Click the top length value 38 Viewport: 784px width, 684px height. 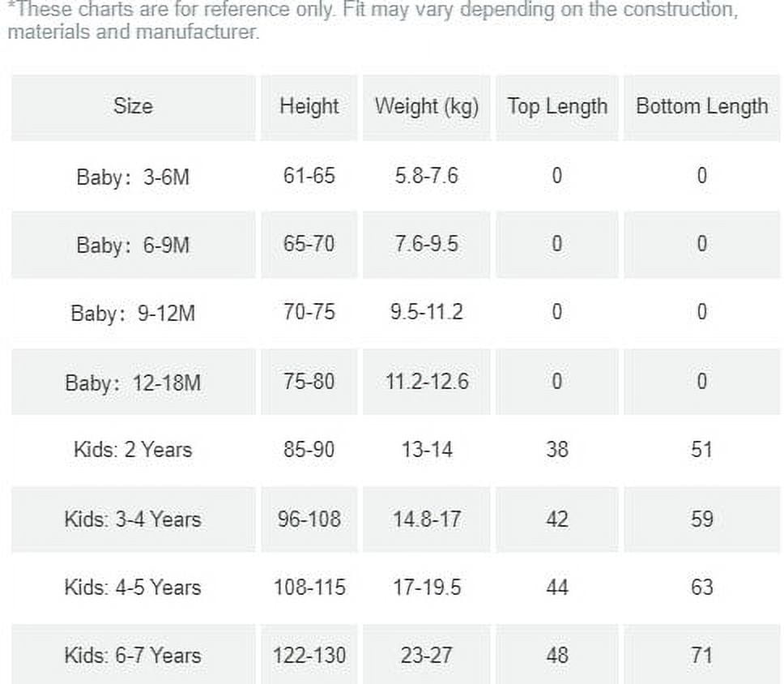(x=557, y=450)
